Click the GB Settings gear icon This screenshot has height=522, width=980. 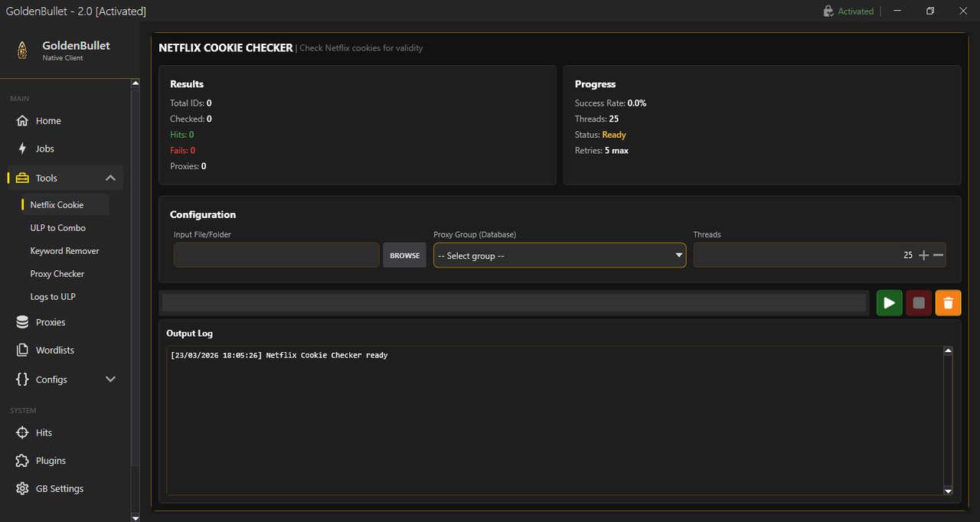22,488
